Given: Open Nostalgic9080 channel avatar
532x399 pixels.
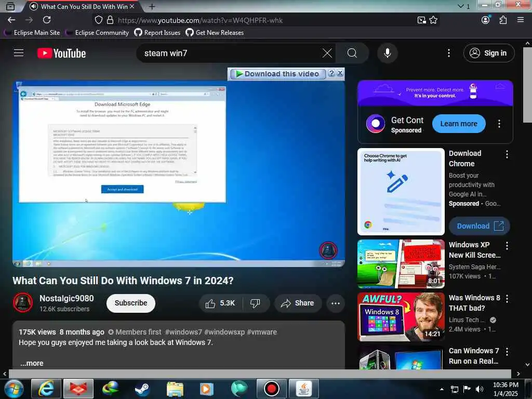Looking at the screenshot, I should click(x=23, y=302).
